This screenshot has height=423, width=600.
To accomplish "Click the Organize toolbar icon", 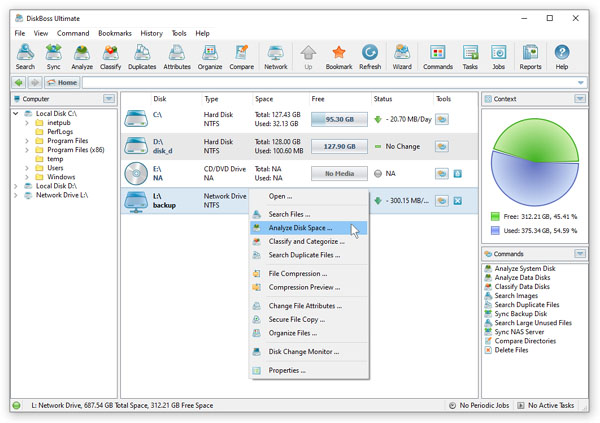I will (210, 57).
